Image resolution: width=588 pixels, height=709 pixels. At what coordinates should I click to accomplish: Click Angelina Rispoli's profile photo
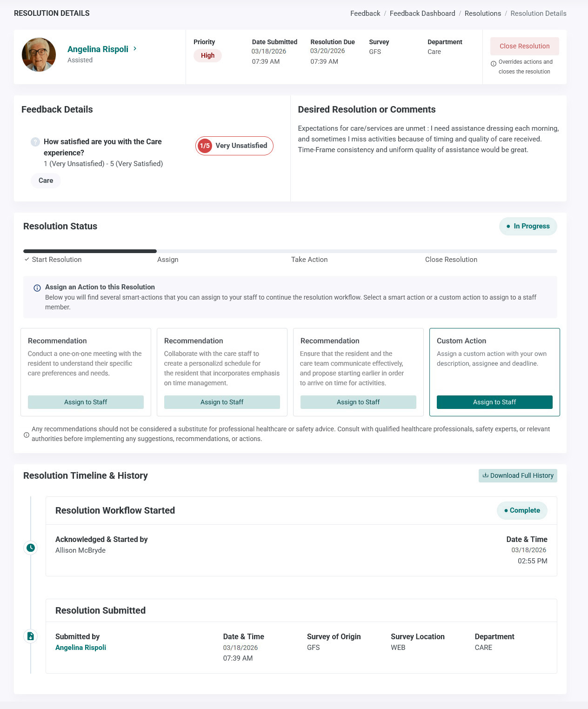39,54
